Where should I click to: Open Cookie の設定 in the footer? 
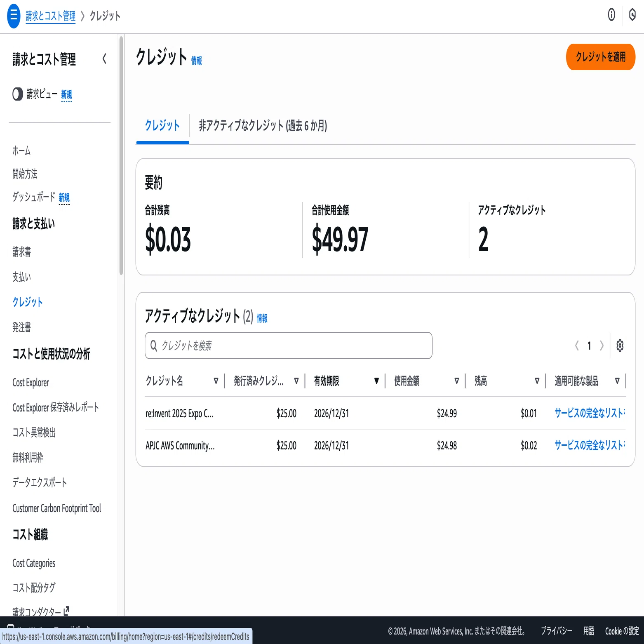click(622, 631)
